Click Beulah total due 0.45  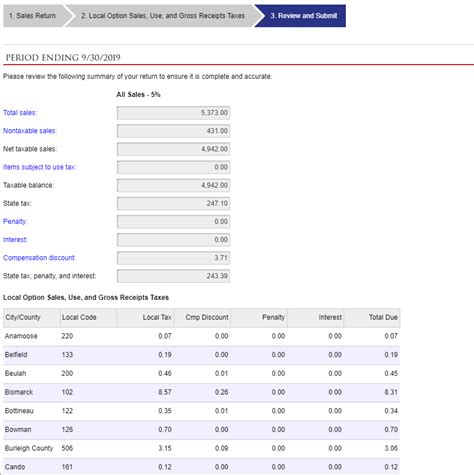tap(391, 373)
